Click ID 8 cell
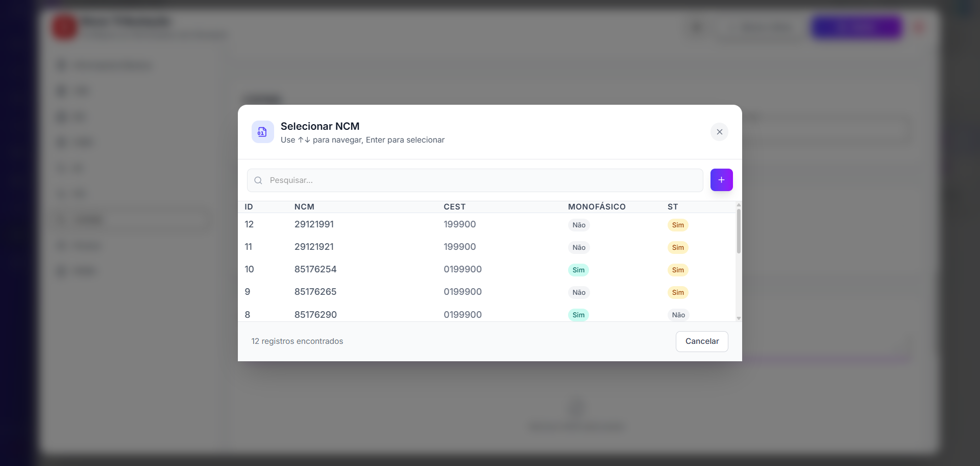This screenshot has width=980, height=466. [248, 315]
